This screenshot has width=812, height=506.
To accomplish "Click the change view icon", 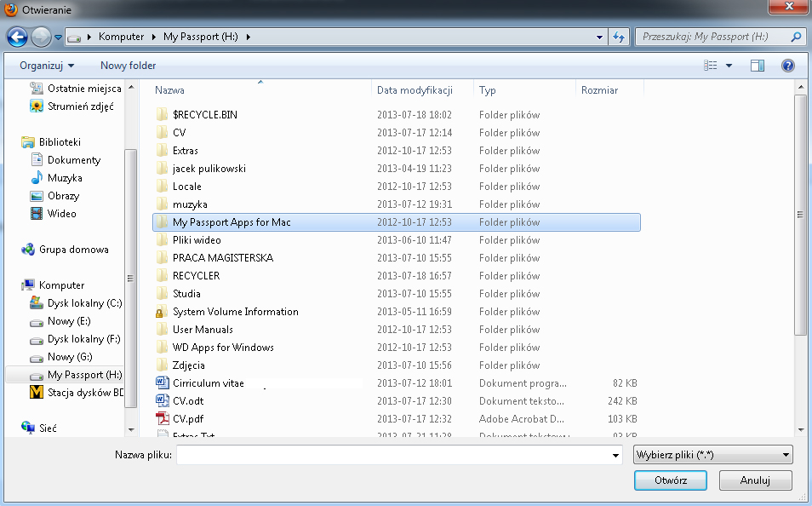I will [711, 66].
